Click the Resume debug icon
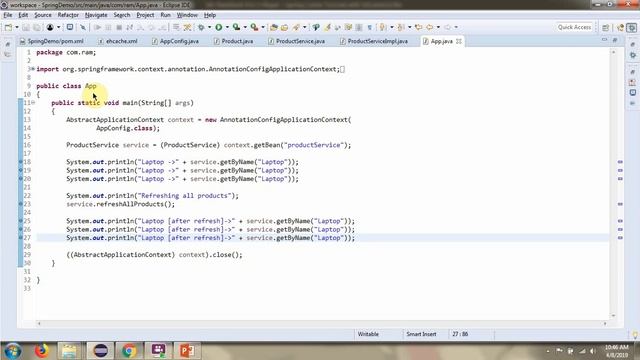 pos(97,27)
